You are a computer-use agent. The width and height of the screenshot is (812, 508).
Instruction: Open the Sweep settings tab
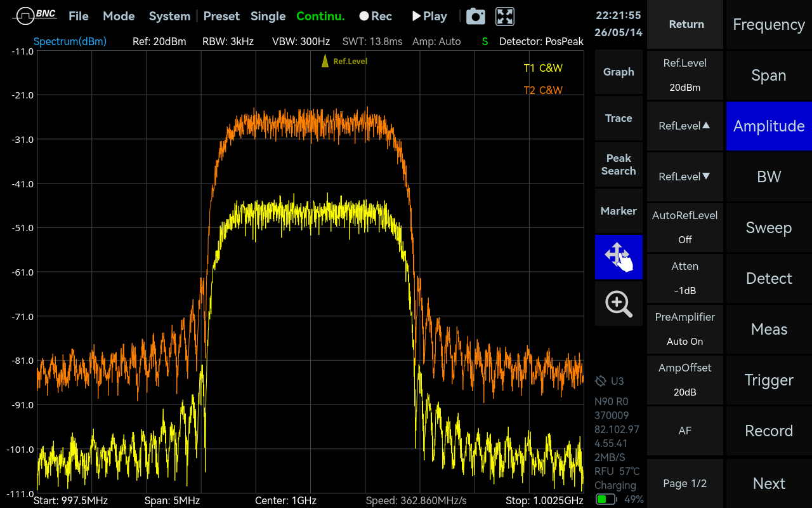click(x=769, y=227)
